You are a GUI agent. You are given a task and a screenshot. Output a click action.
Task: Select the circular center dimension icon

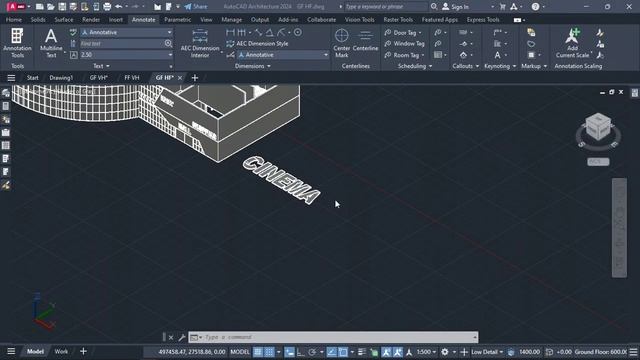pos(298,32)
